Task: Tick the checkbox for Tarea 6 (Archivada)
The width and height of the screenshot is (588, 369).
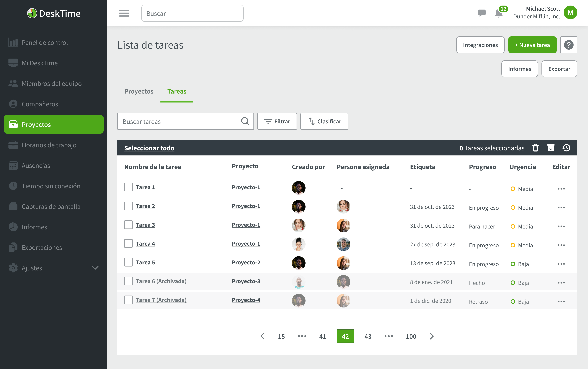Action: (128, 281)
